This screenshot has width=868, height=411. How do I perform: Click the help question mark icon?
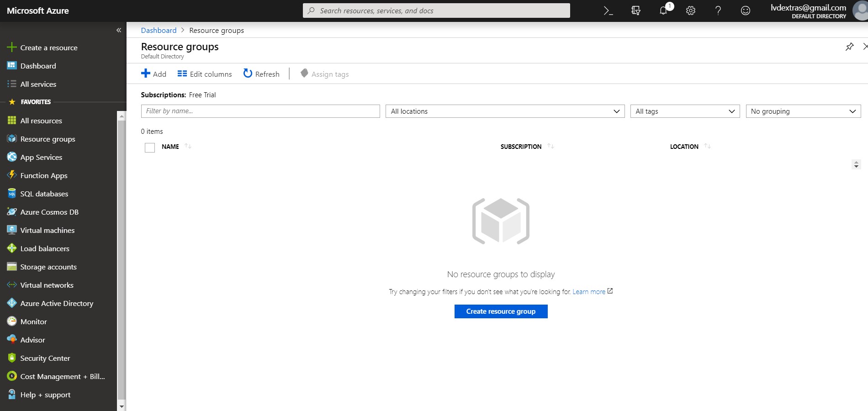pyautogui.click(x=718, y=11)
